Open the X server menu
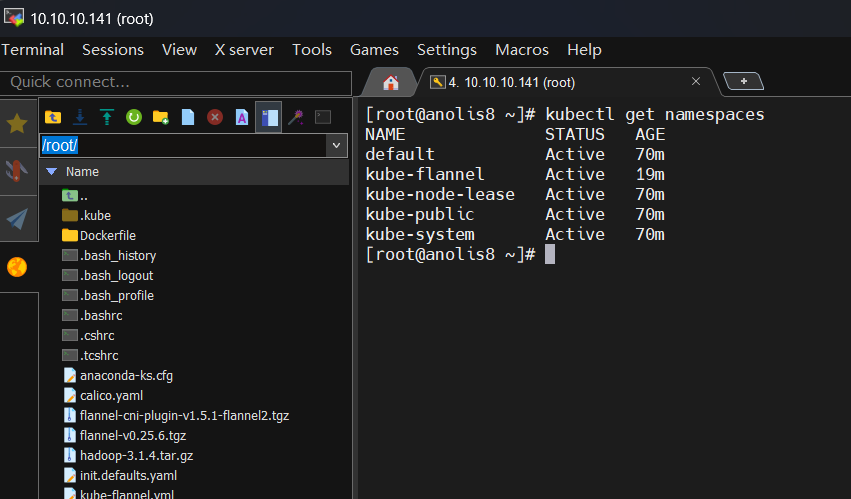This screenshot has height=499, width=851. (244, 50)
